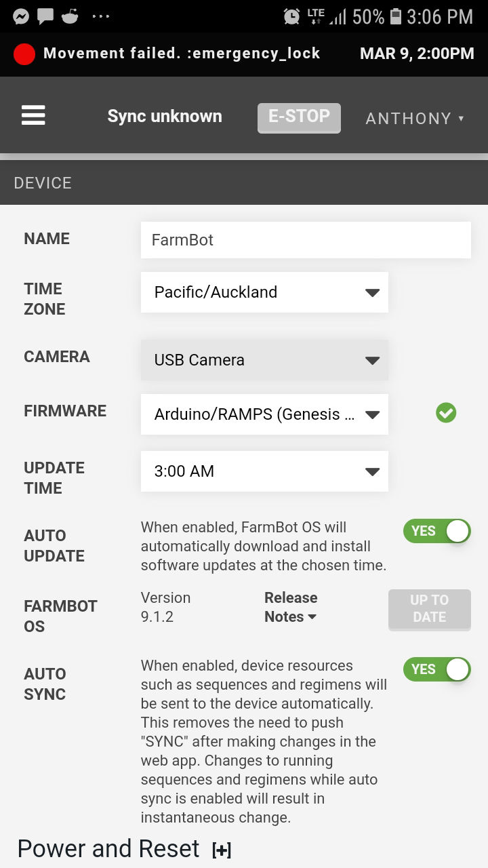Tap the Reddit notification icon
The width and height of the screenshot is (488, 868).
pyautogui.click(x=70, y=16)
